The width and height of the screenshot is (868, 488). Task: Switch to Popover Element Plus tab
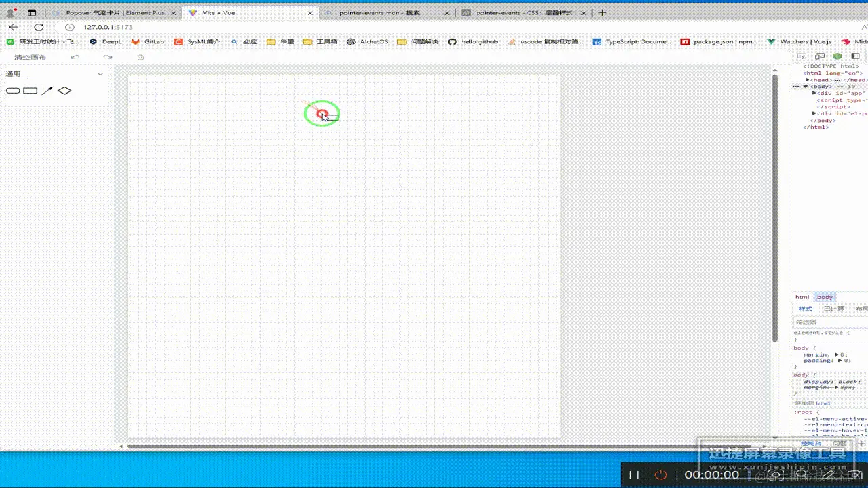point(114,12)
